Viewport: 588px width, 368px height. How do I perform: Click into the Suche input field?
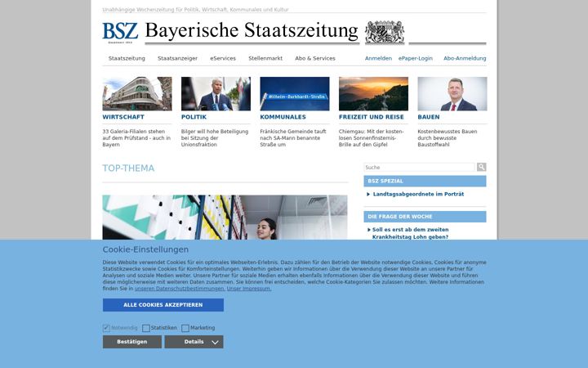419,167
